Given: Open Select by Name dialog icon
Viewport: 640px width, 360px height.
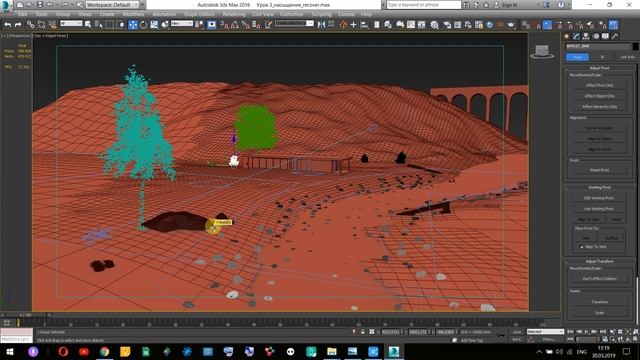Looking at the screenshot, I should click(x=99, y=25).
